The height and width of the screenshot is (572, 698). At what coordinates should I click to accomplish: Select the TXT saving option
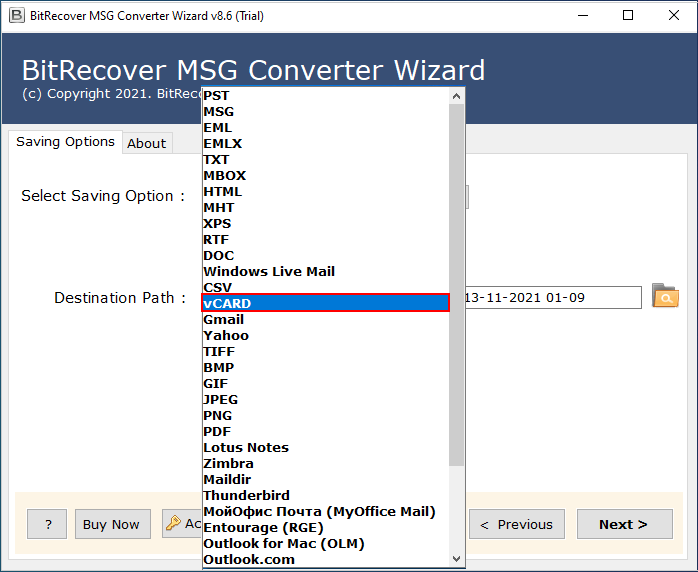coord(326,160)
